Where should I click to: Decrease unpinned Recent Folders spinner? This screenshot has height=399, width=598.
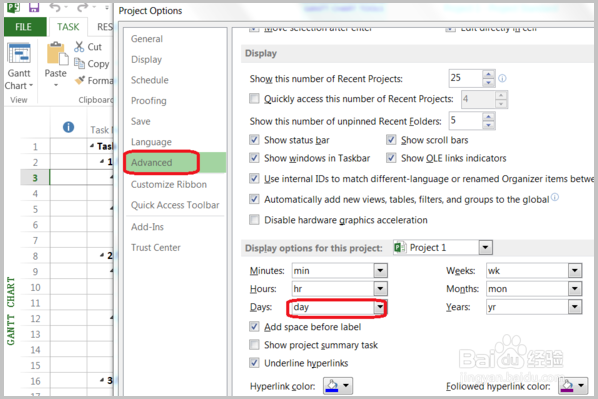[489, 125]
